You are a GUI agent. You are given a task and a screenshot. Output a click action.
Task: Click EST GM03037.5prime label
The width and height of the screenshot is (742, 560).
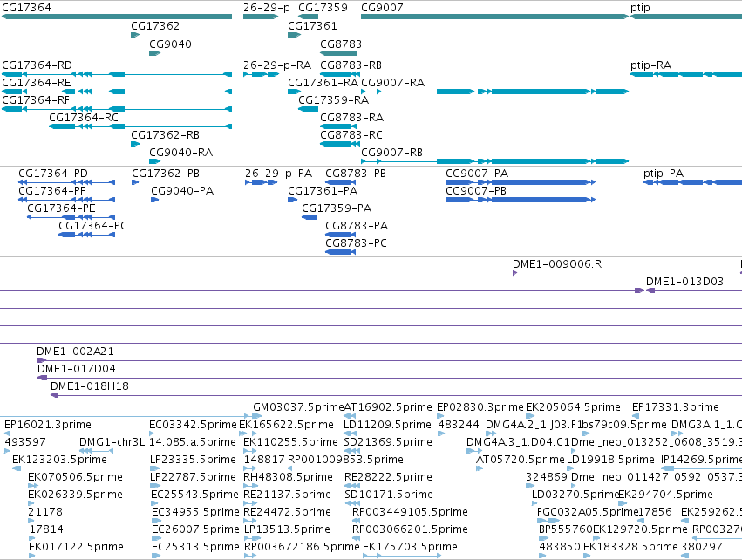point(298,407)
